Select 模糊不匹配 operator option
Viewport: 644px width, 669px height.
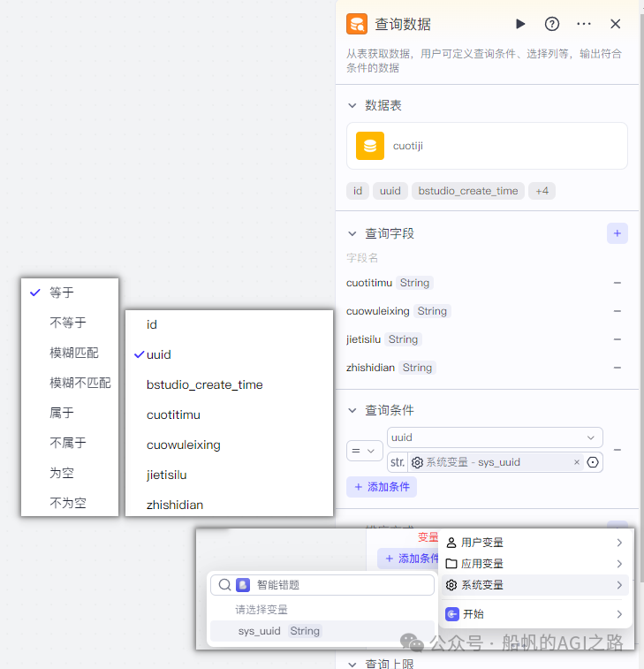[70, 383]
